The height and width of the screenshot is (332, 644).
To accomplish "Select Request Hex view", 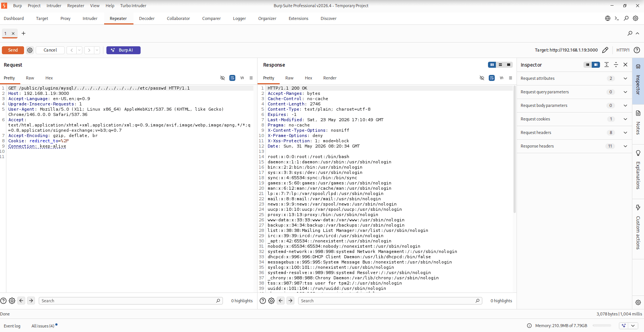I will click(49, 78).
